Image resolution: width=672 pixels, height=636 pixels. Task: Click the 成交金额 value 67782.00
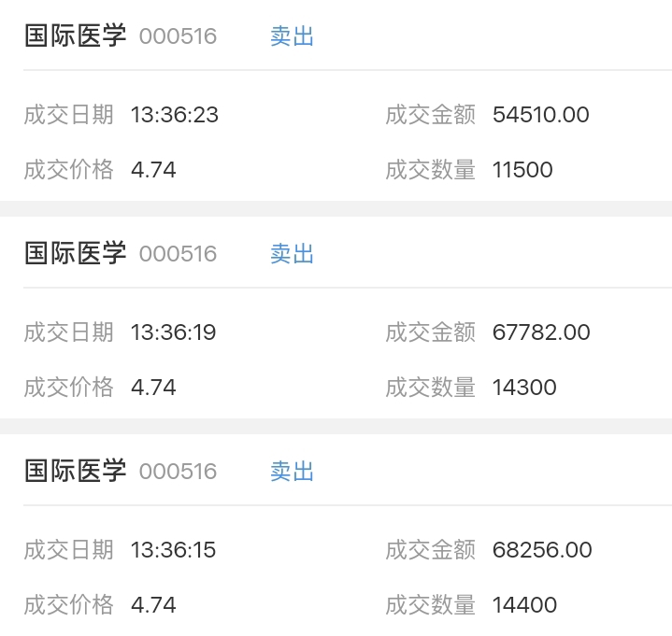(x=541, y=332)
